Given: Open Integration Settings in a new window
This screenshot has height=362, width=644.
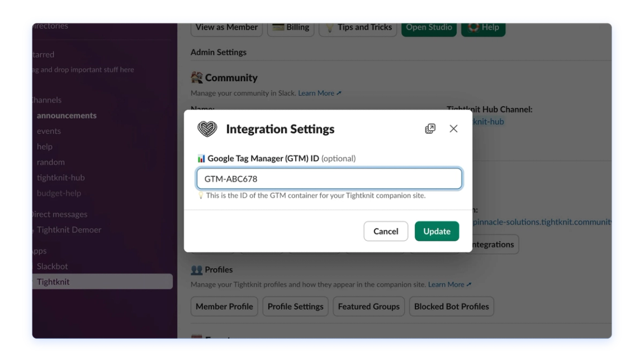Looking at the screenshot, I should pos(430,128).
